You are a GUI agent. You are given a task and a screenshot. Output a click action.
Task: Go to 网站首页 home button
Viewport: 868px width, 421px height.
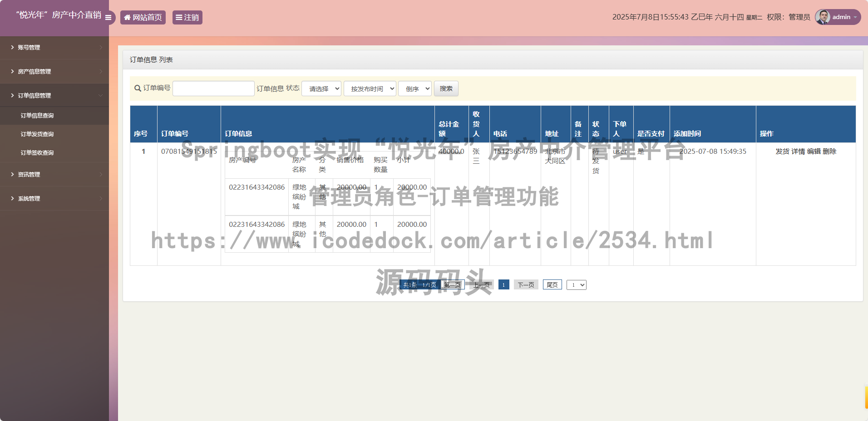coord(143,17)
